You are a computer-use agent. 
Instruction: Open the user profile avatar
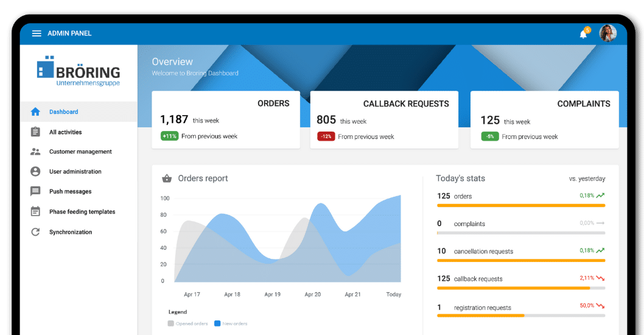click(608, 33)
